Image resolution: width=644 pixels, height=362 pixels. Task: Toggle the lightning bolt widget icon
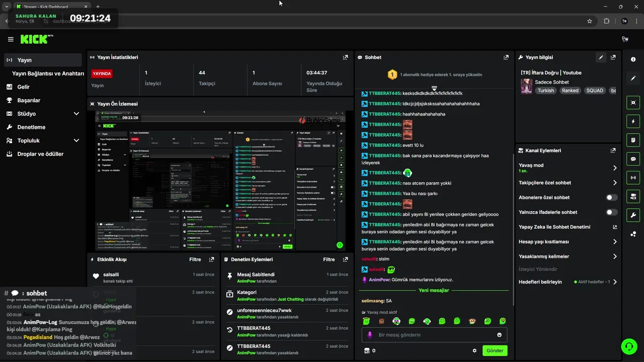pos(633,122)
